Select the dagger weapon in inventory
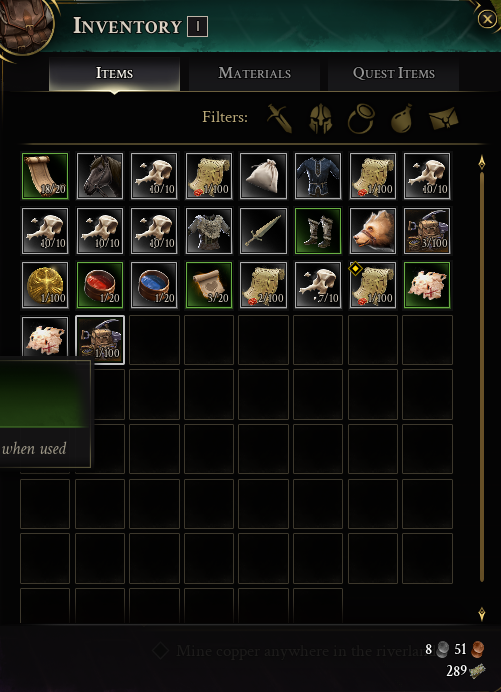The height and width of the screenshot is (692, 501). [x=264, y=231]
